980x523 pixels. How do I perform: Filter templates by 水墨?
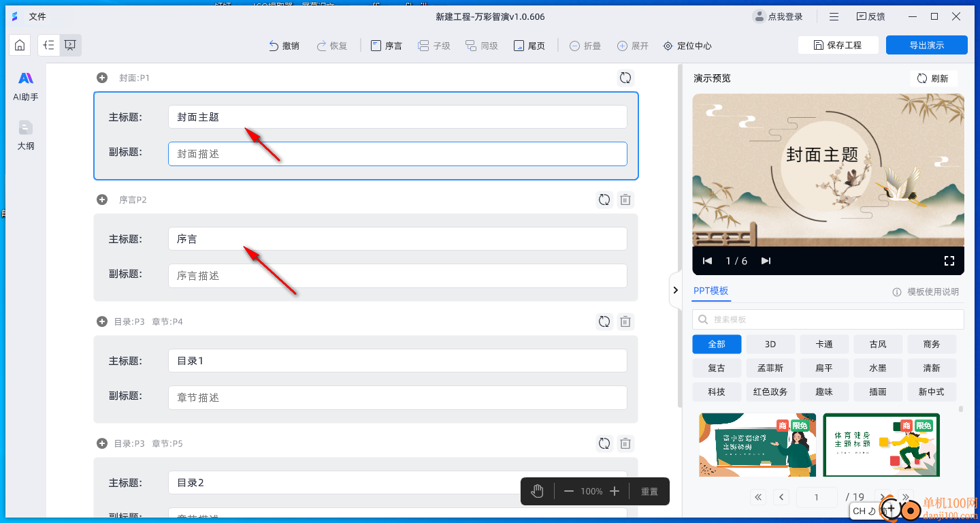click(878, 368)
